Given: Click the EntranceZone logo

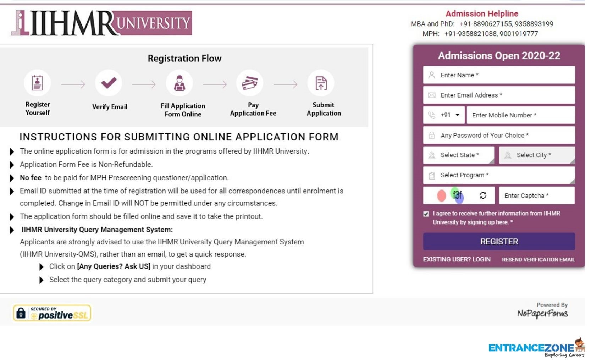Looking at the screenshot, I should [536, 348].
